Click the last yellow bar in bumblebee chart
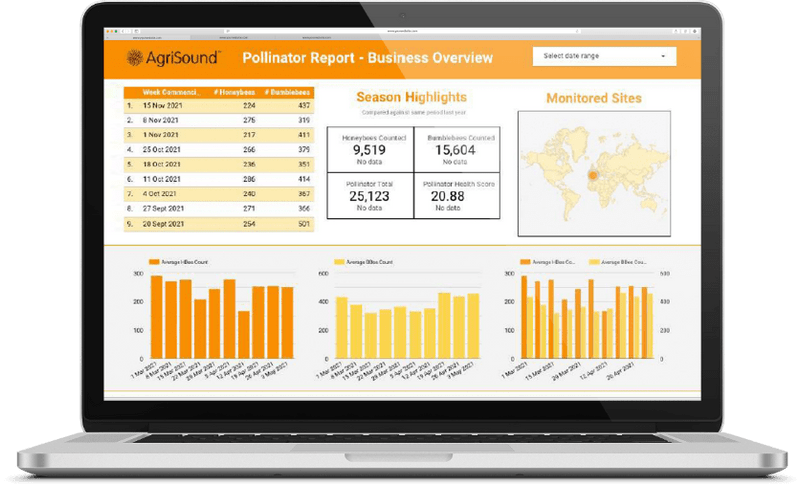 [473, 328]
